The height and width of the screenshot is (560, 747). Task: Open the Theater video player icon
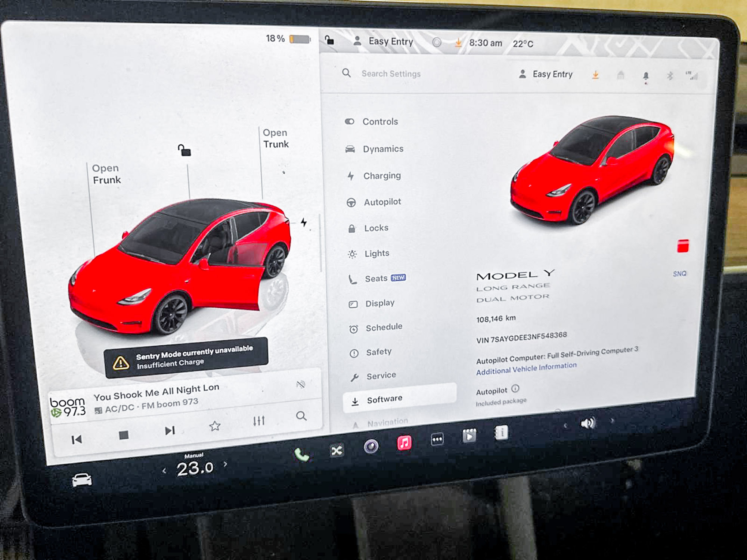(x=469, y=436)
